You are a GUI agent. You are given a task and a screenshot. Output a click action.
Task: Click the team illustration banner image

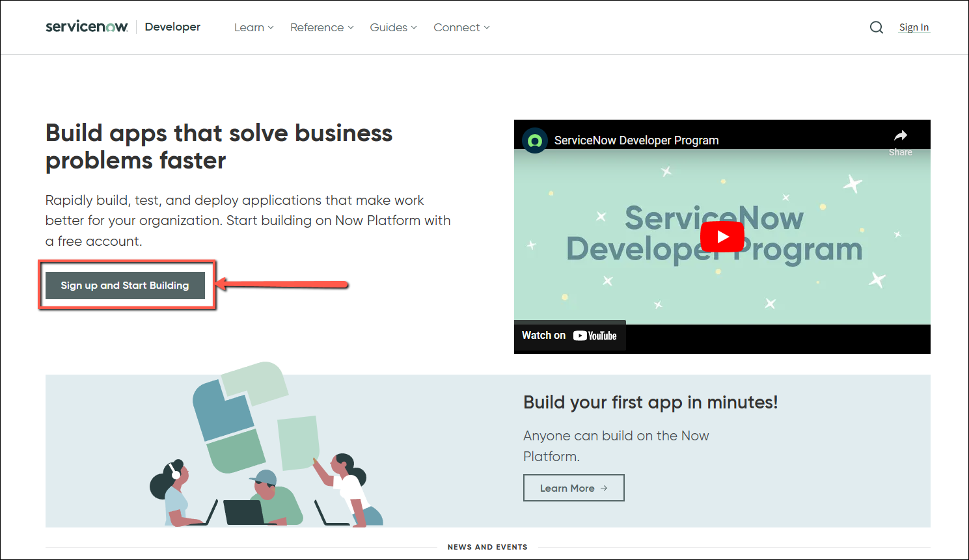(267, 449)
